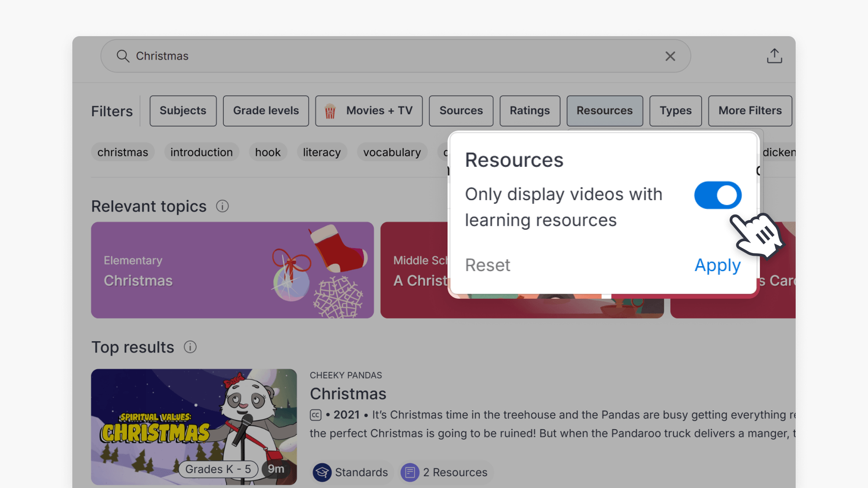Viewport: 868px width, 488px height.
Task: Apply the Resources filter settings
Action: 717,265
